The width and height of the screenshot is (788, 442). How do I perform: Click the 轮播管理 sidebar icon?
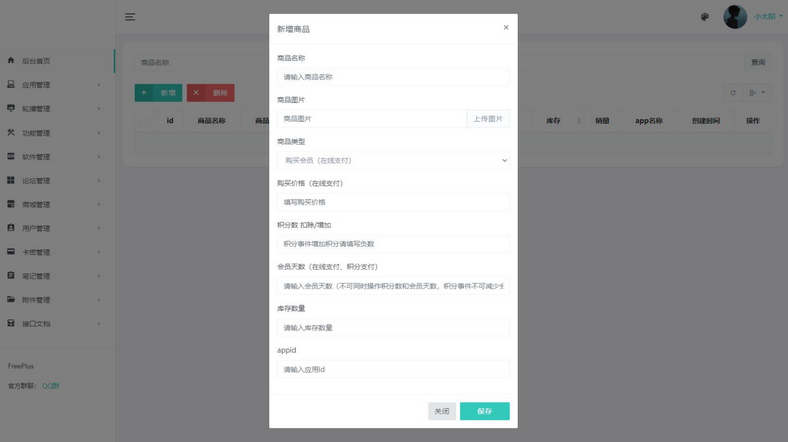click(11, 108)
